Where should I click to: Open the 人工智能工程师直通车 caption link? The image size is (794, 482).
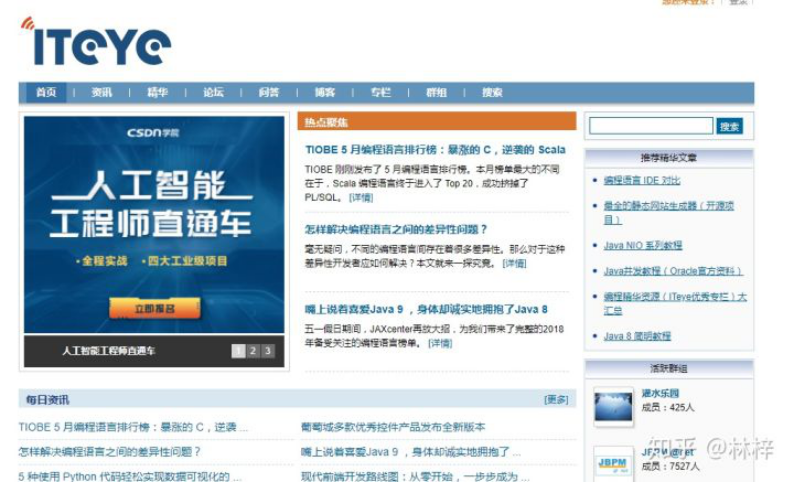[x=108, y=350]
